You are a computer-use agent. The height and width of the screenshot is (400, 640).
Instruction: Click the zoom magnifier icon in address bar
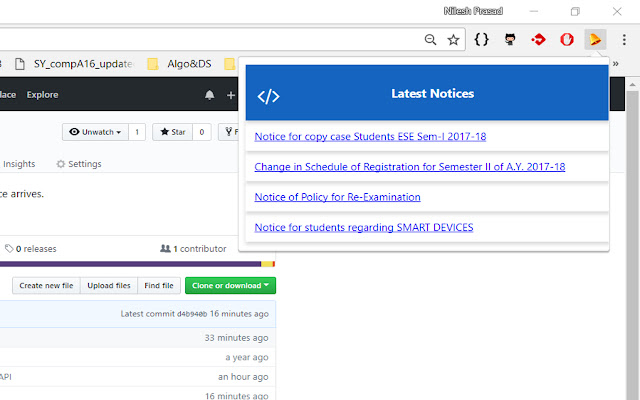pyautogui.click(x=430, y=40)
